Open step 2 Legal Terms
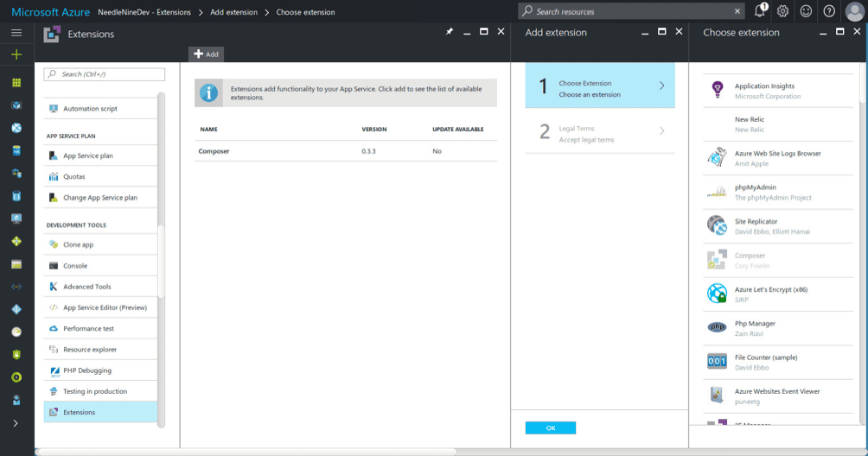Viewport: 868px width, 456px height. tap(600, 131)
